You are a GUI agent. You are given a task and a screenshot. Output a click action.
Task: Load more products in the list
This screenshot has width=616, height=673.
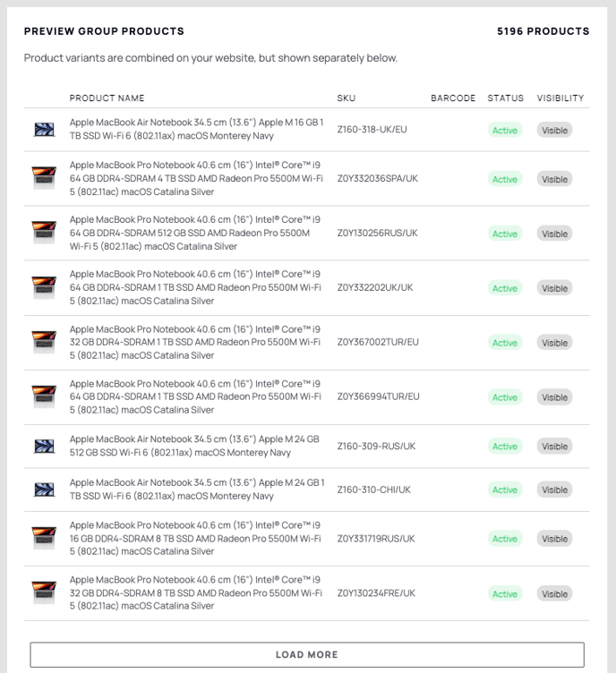click(x=307, y=654)
